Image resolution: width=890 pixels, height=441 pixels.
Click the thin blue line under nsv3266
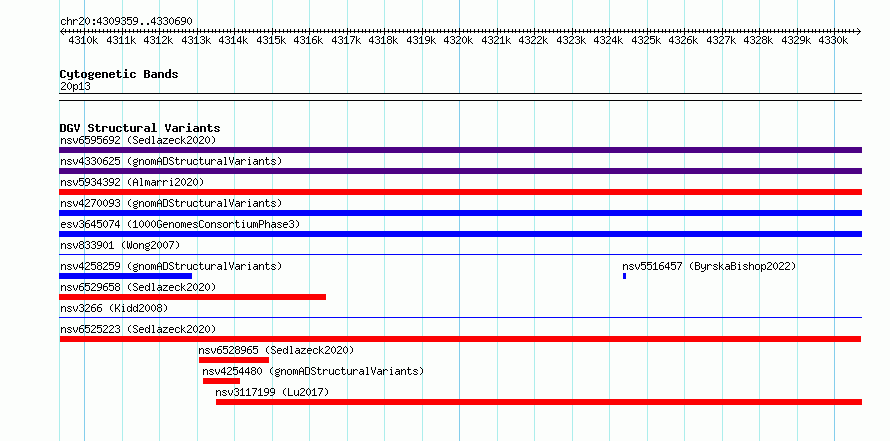460,317
